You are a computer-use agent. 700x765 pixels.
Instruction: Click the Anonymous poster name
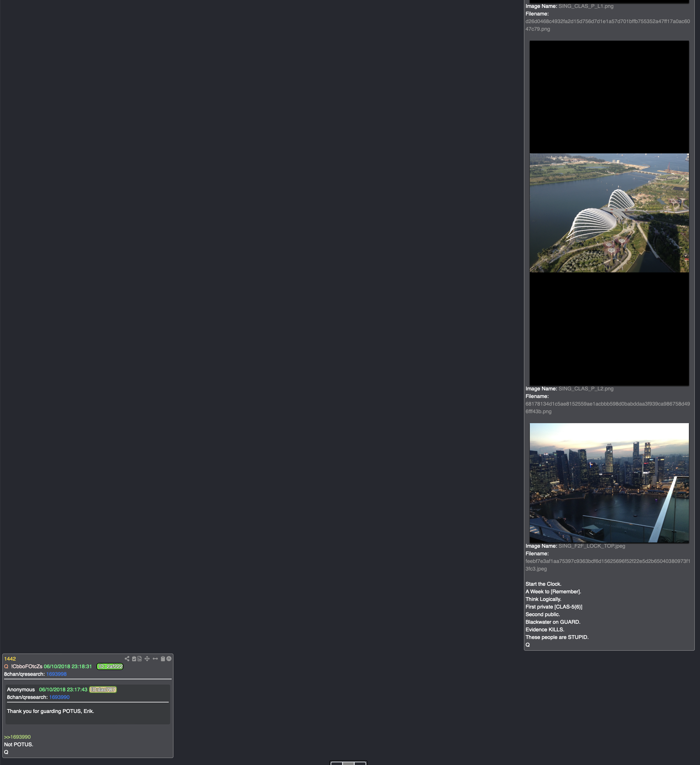pyautogui.click(x=21, y=690)
